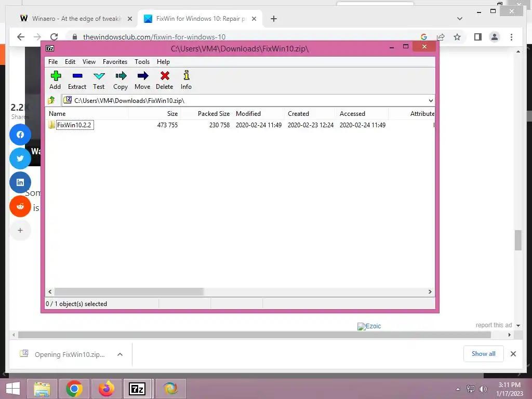The height and width of the screenshot is (399, 532).
Task: Share on LinkedIn
Action: click(20, 182)
